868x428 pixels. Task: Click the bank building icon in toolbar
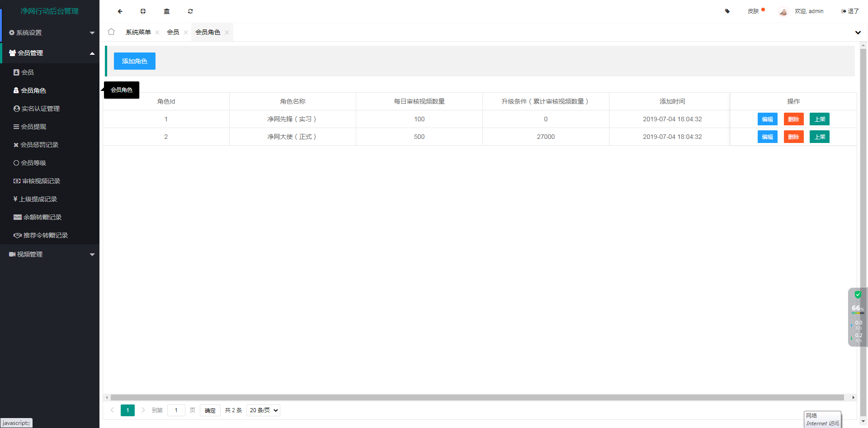pyautogui.click(x=167, y=11)
